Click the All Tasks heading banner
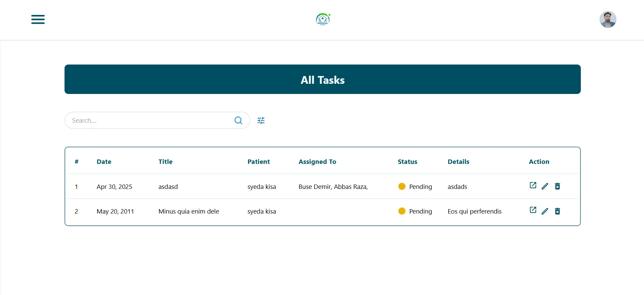Image resolution: width=644 pixels, height=295 pixels. pos(322,79)
